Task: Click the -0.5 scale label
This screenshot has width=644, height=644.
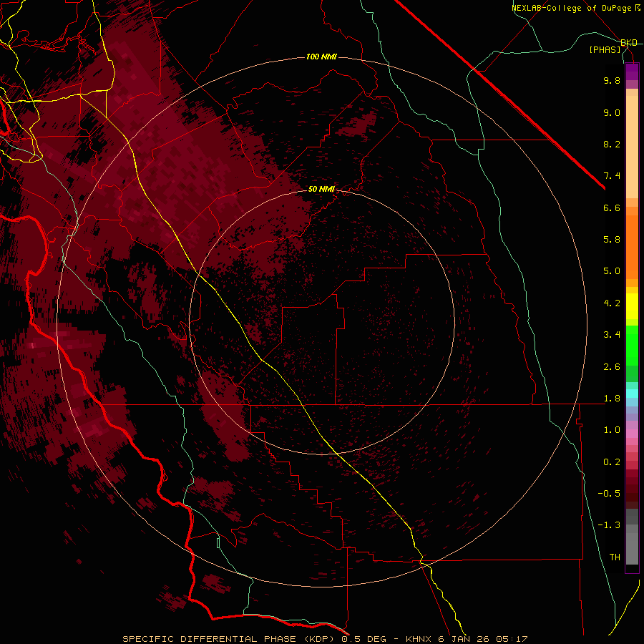Action: coord(609,494)
